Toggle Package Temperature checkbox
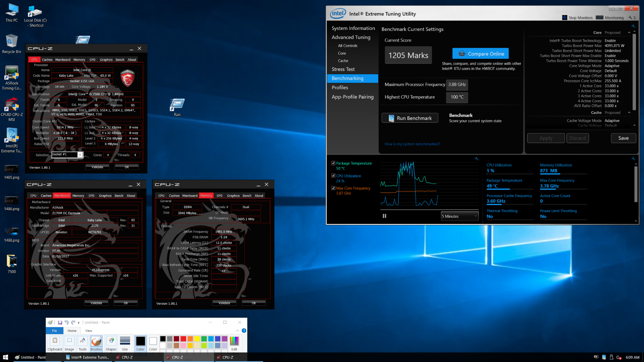The image size is (644, 362). [333, 163]
